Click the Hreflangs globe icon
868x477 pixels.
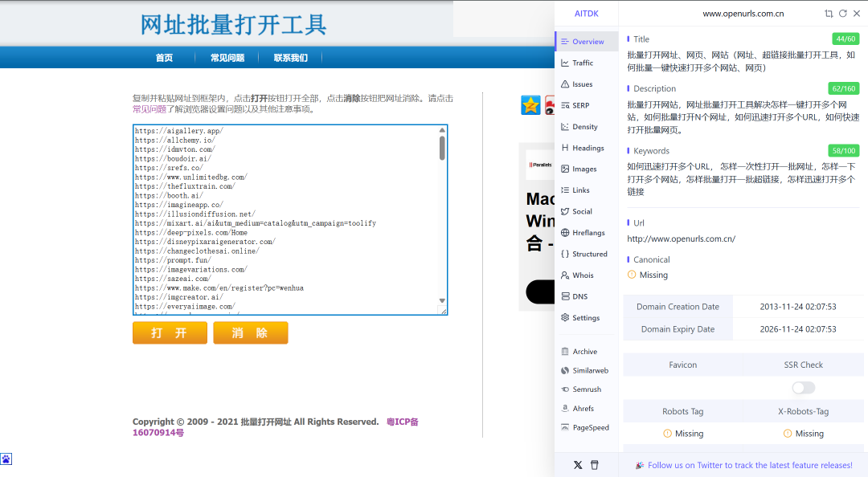tap(565, 232)
